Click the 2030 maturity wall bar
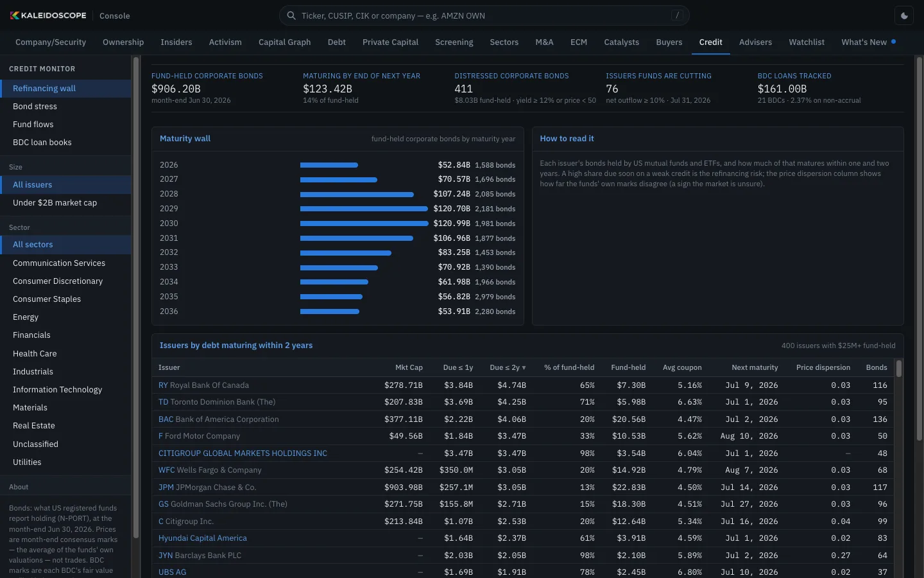This screenshot has height=578, width=924. [364, 223]
